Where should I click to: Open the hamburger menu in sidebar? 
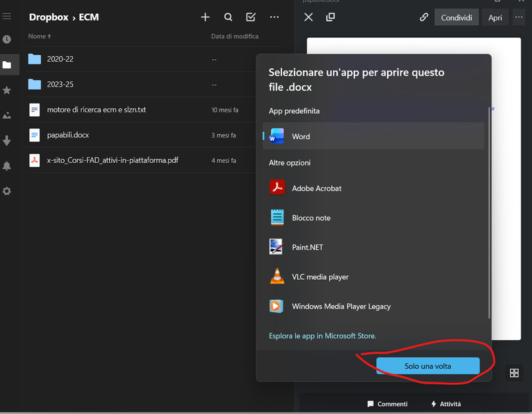tap(7, 16)
